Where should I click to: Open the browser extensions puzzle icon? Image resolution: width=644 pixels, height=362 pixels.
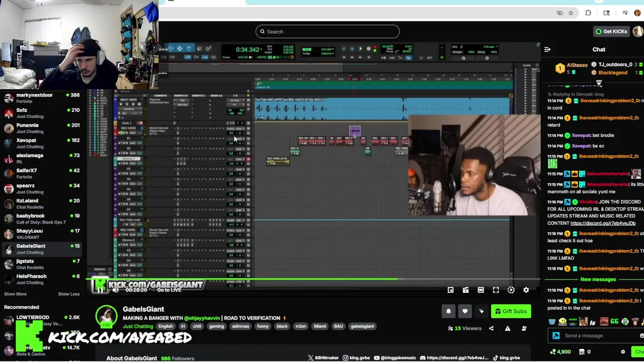click(588, 13)
